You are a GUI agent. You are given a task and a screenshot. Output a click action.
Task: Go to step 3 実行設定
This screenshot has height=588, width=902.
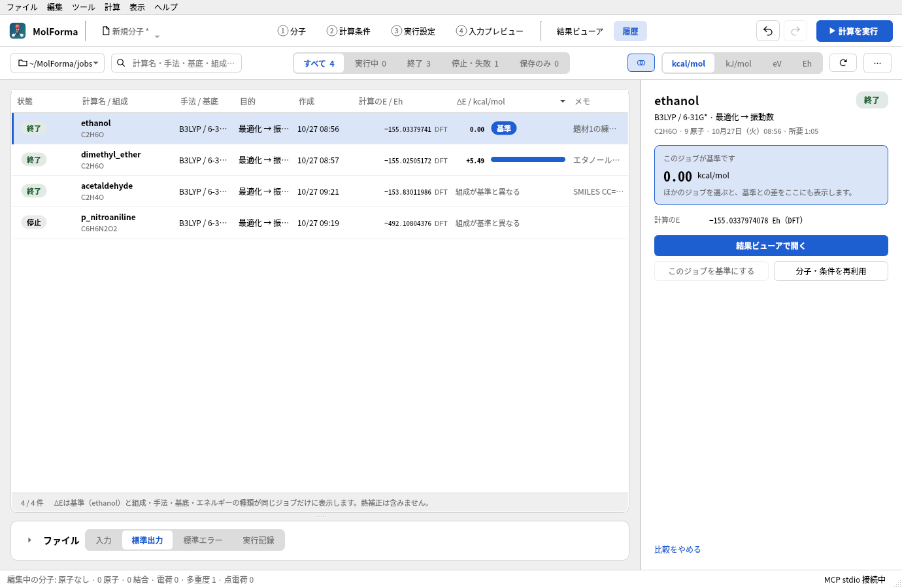point(413,31)
